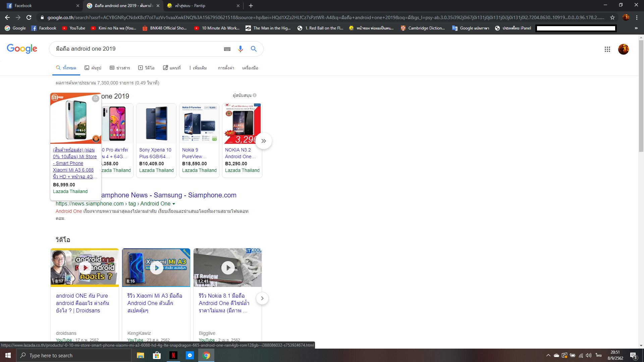Image resolution: width=644 pixels, height=362 pixels.
Task: Go back with browser back arrow
Action: pos(7,17)
